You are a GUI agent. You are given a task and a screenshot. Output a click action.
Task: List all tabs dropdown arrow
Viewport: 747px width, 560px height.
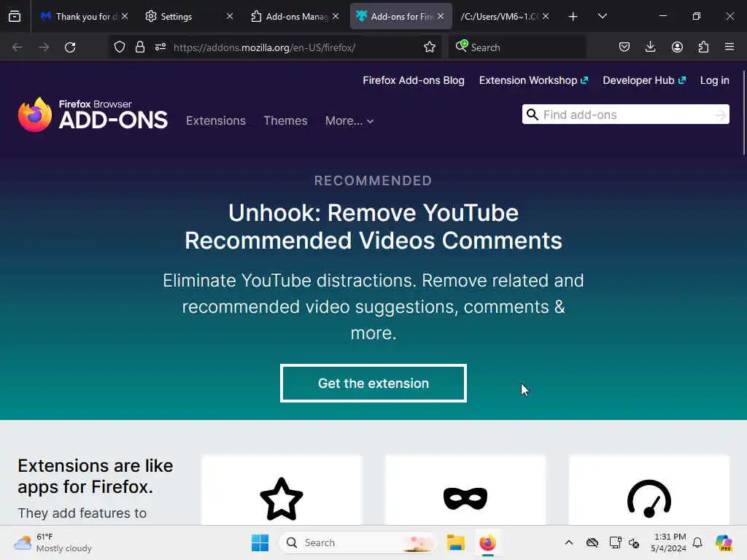(x=602, y=16)
